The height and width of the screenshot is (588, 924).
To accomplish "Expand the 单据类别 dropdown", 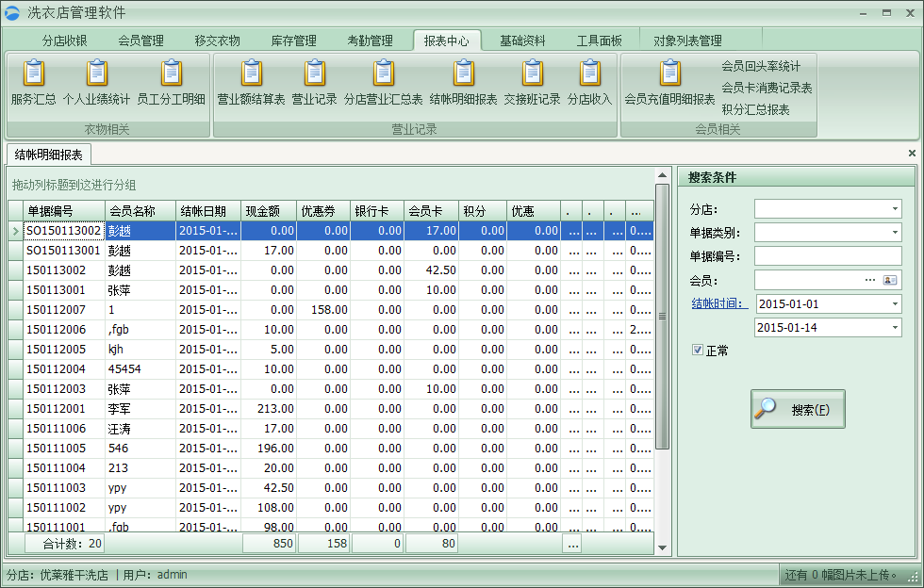I will tap(895, 232).
